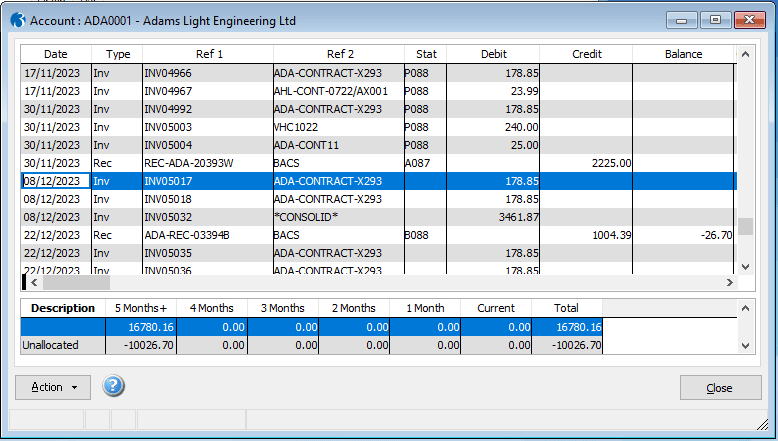Viewport: 778px width, 441px height.
Task: Minimize the Account ADA0001 window
Action: click(684, 20)
